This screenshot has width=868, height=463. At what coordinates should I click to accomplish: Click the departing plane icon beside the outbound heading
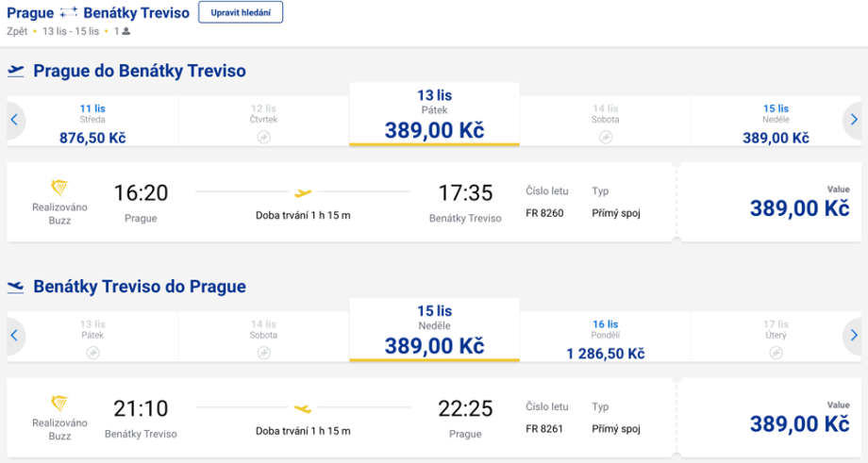tap(16, 72)
